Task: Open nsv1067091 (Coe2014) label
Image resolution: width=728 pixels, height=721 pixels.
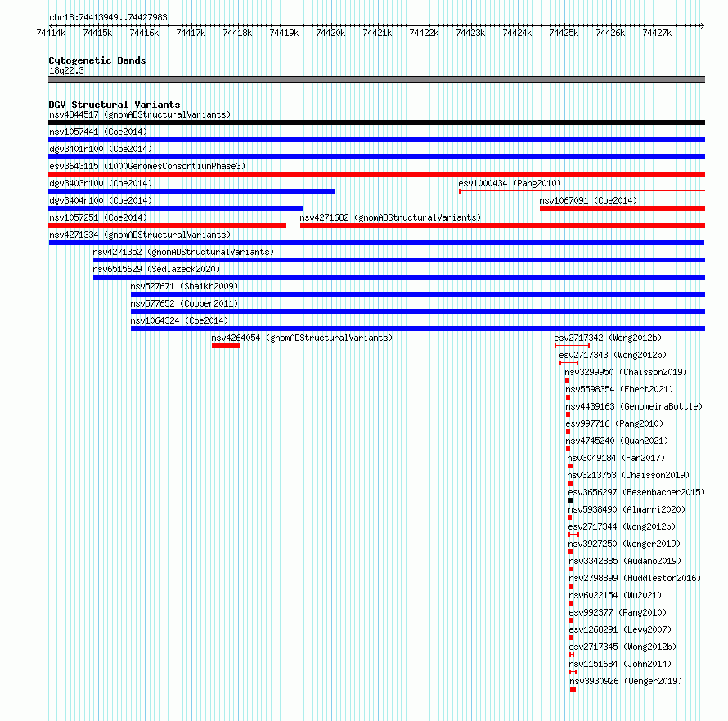Action: [588, 200]
